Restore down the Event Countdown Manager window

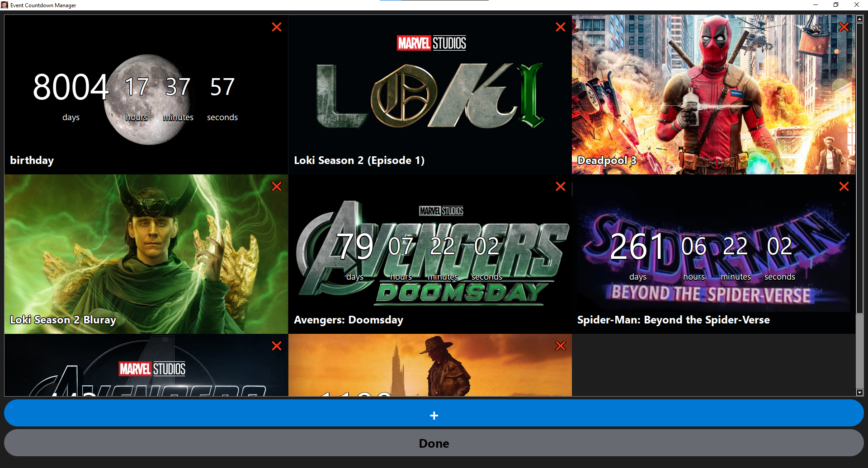(x=836, y=5)
